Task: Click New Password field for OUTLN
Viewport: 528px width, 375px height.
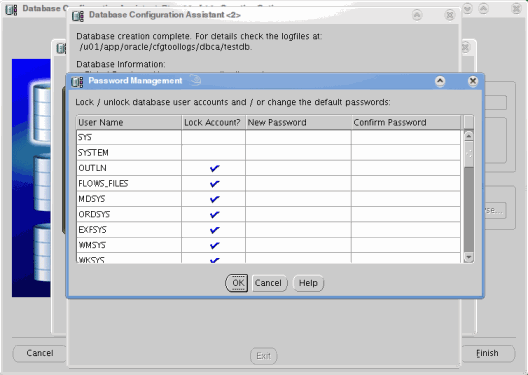Action: (298, 168)
